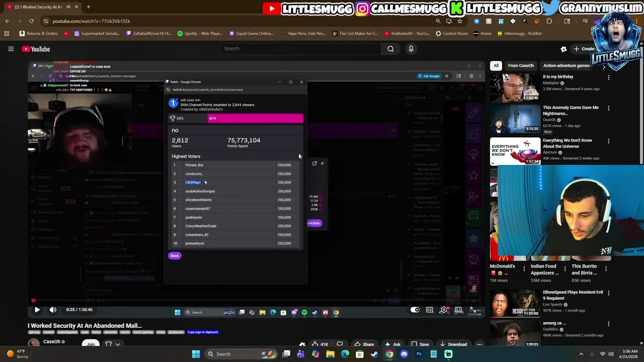The image size is (644, 362).
Task: Click Copy tags to clipboard
Action: tap(203, 332)
